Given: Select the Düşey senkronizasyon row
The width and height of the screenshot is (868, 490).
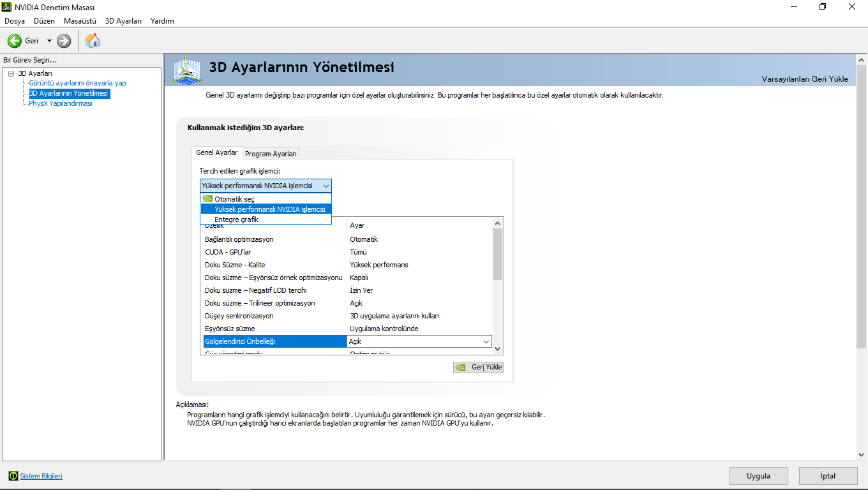Looking at the screenshot, I should coord(347,316).
